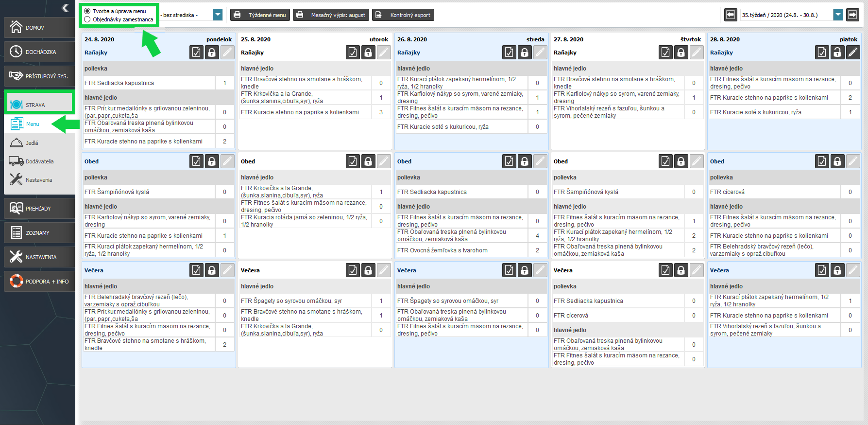Select the Tvorba a úprava menu radio
Screen dimensions: 868x425
click(87, 11)
